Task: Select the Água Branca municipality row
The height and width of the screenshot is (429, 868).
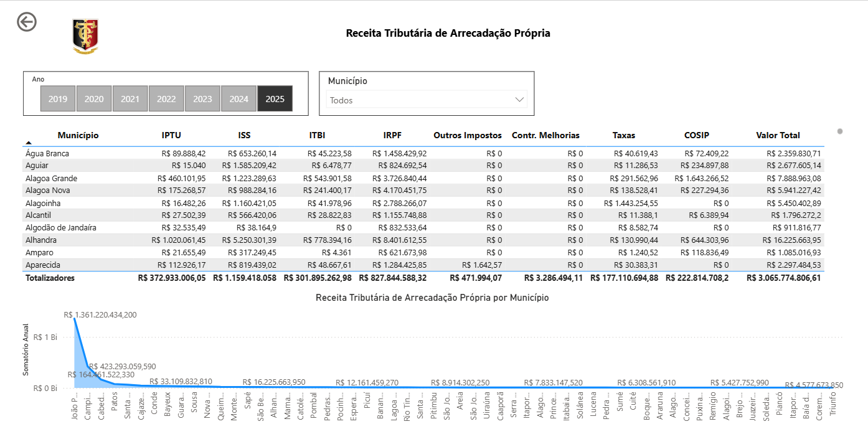Action: (47, 153)
